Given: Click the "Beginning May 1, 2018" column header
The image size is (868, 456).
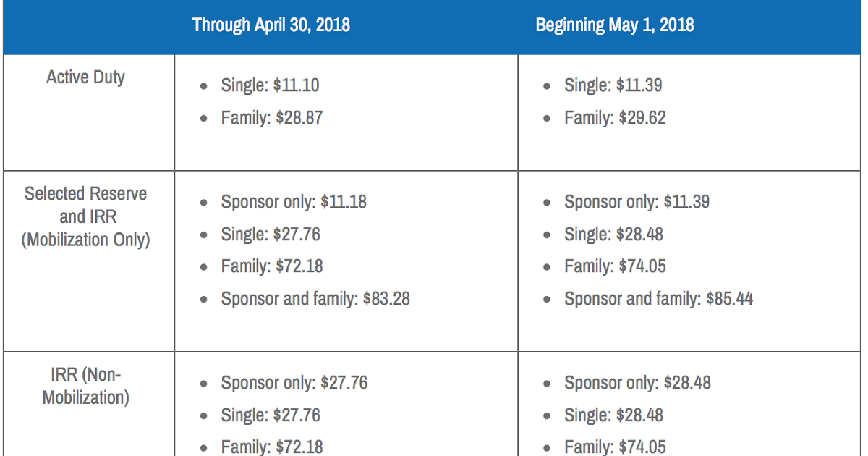Looking at the screenshot, I should (614, 25).
